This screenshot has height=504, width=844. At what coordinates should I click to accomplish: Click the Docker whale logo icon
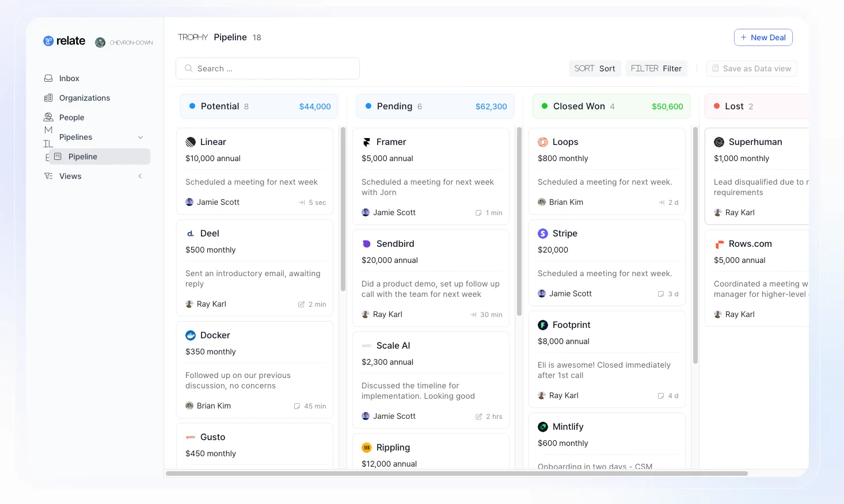click(x=191, y=335)
